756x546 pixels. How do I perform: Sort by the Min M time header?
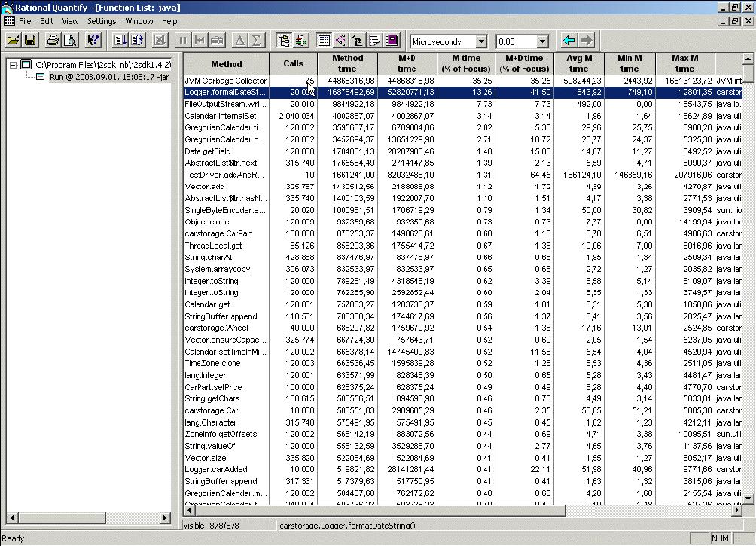pos(629,64)
